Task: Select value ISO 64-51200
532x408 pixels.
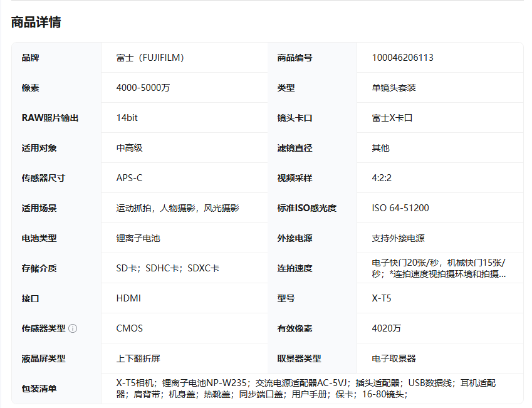Action: pos(400,208)
